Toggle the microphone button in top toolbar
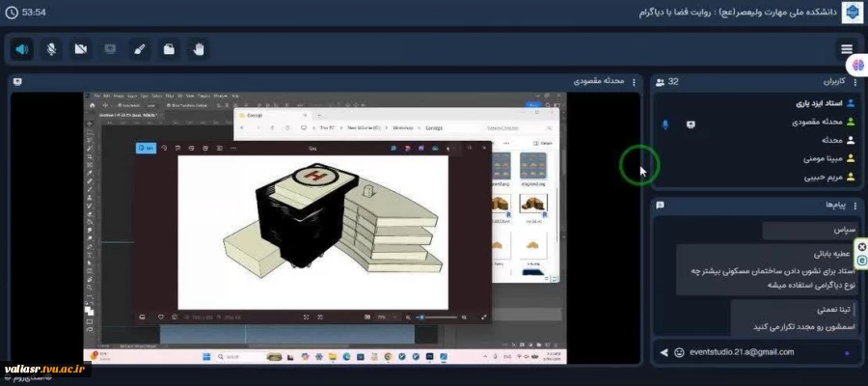This screenshot has height=386, width=868. [x=51, y=50]
